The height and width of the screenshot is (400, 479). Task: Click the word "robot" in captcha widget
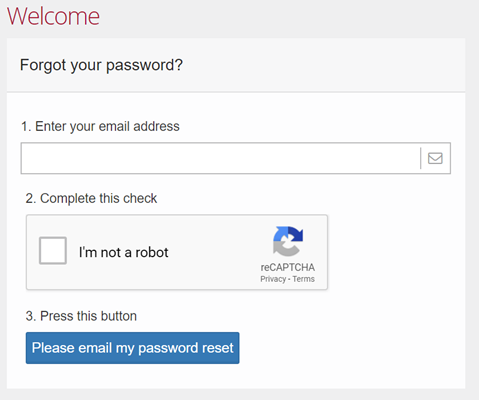coord(152,252)
